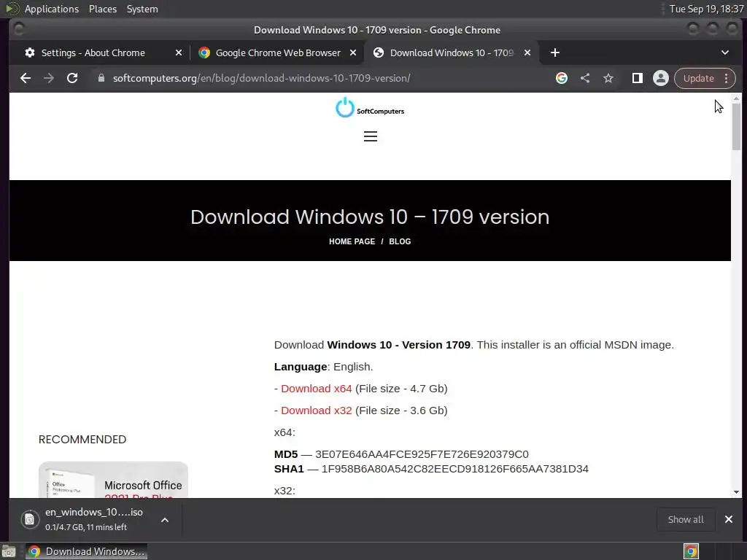Click the show desktop icon in bottom panel

click(9, 551)
